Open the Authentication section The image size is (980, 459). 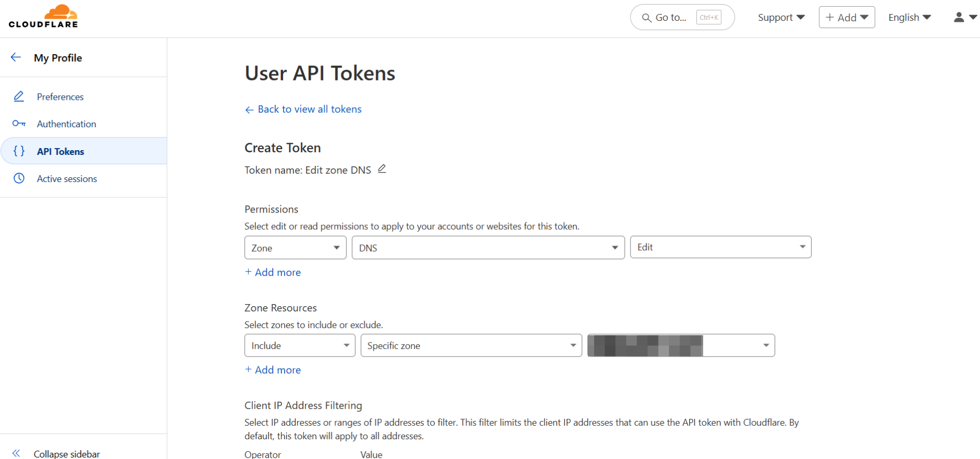pyautogui.click(x=66, y=124)
